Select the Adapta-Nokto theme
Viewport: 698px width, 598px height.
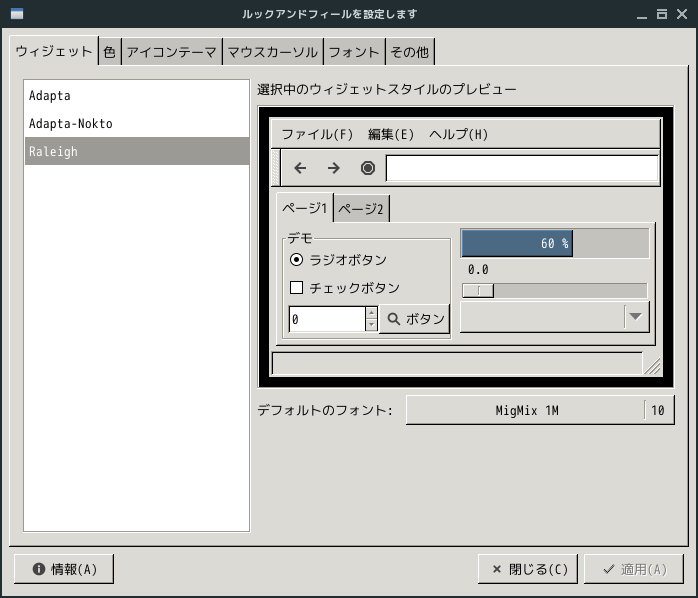137,123
